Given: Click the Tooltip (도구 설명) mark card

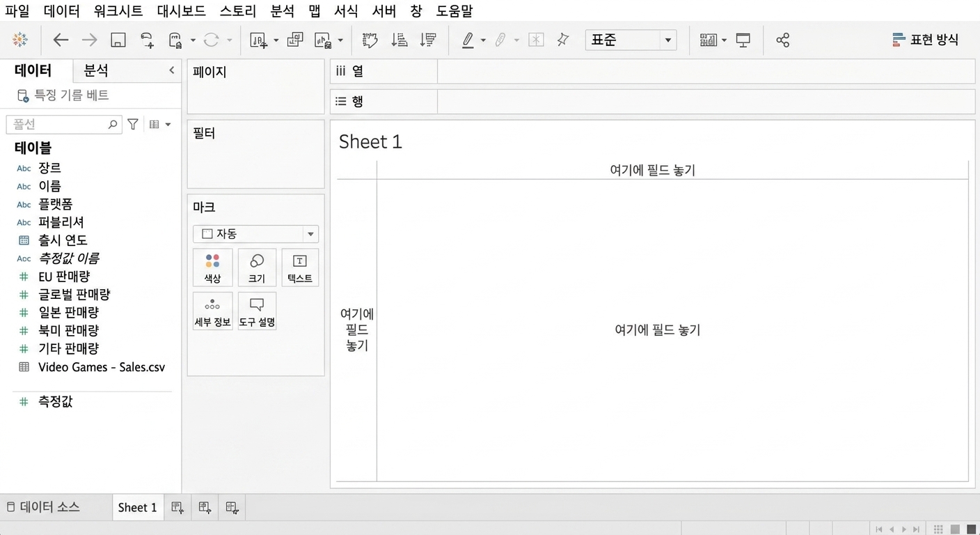Looking at the screenshot, I should [x=257, y=311].
